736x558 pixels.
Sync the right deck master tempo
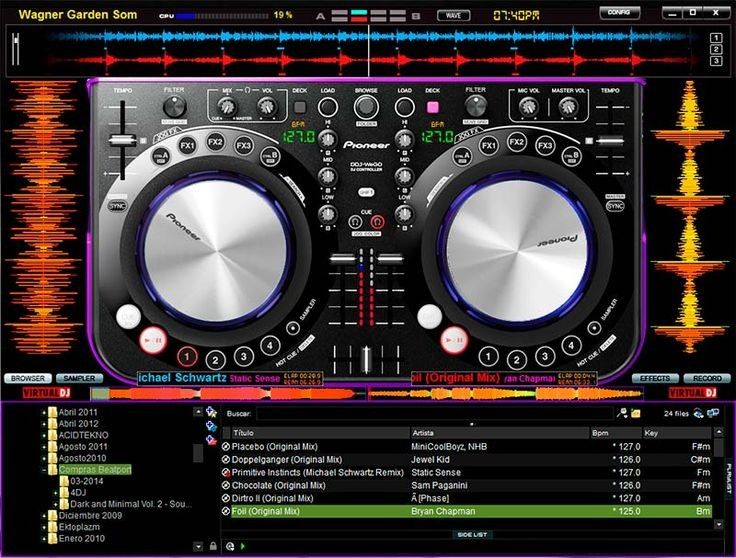pos(615,206)
